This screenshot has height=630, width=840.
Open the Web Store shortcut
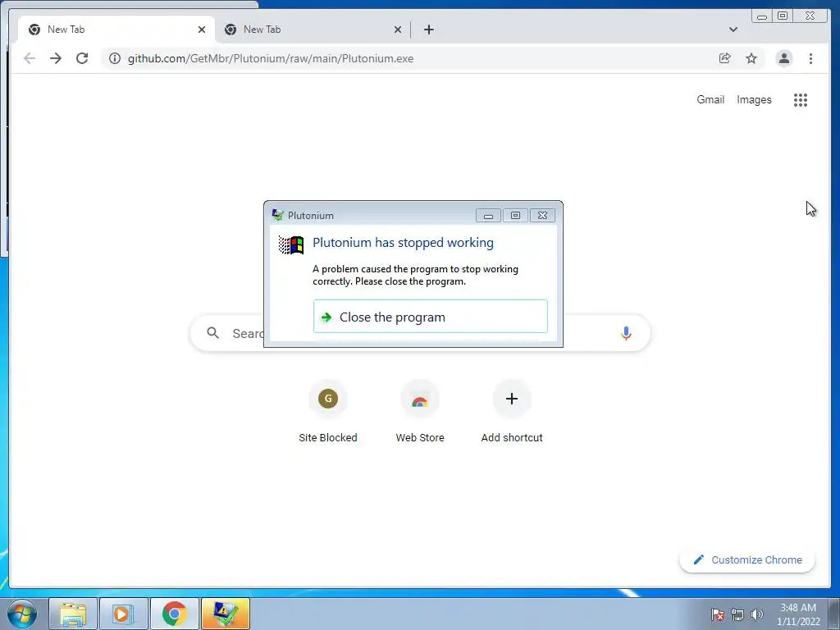[420, 412]
